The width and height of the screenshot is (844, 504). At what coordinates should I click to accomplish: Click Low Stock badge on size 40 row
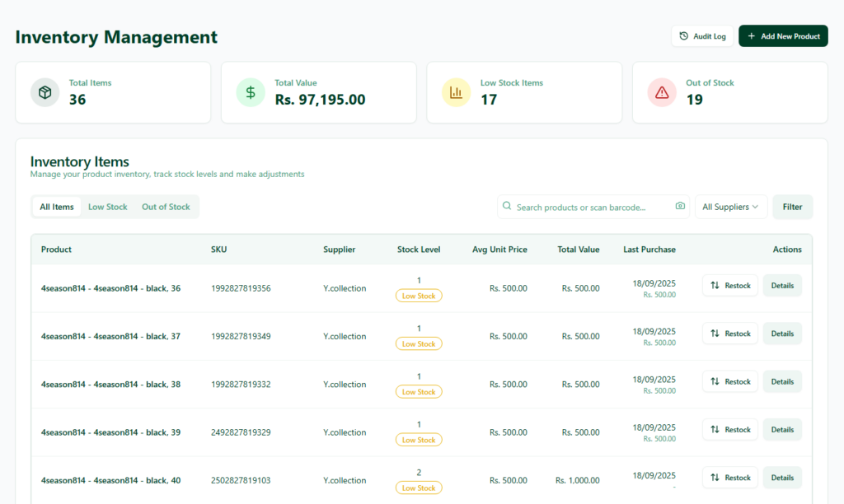[x=419, y=488]
